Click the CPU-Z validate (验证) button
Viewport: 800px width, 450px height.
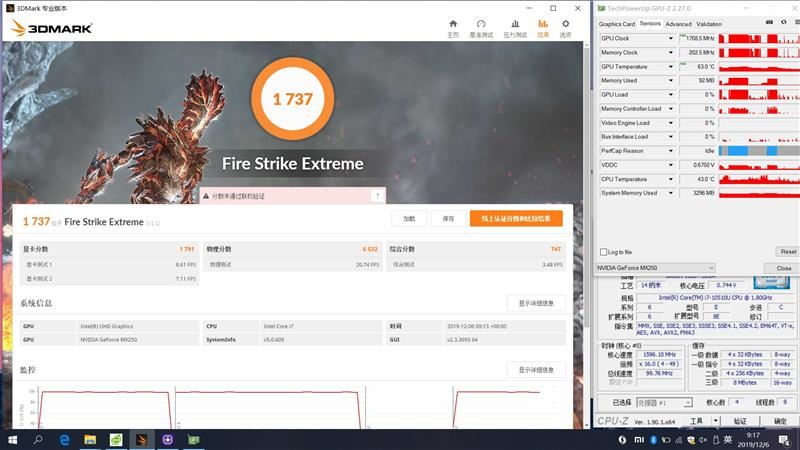point(740,421)
